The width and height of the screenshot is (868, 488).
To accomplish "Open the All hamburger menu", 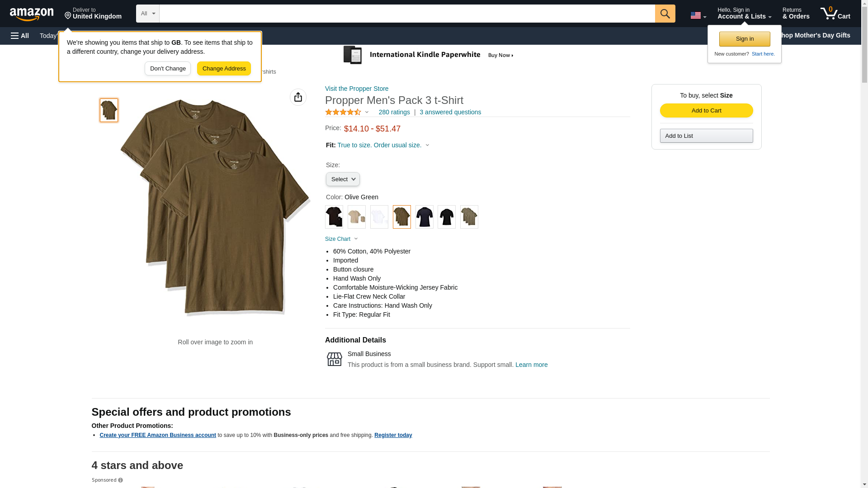I will [x=20, y=36].
